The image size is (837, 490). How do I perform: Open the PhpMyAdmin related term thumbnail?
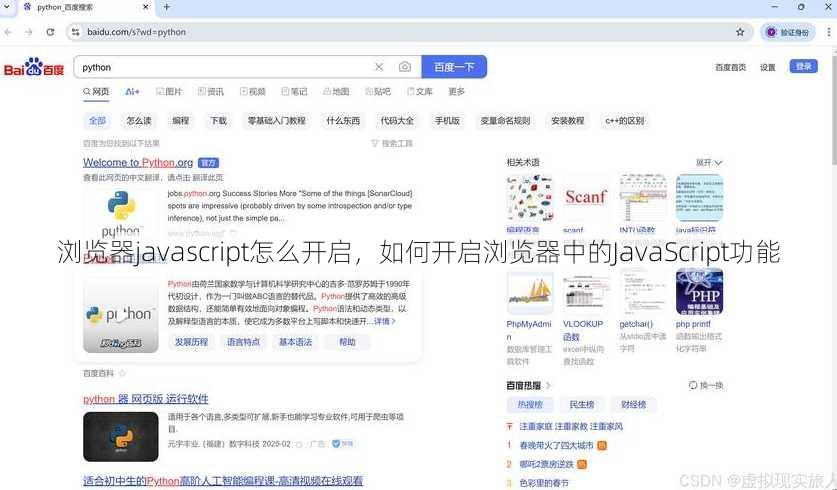pos(530,291)
